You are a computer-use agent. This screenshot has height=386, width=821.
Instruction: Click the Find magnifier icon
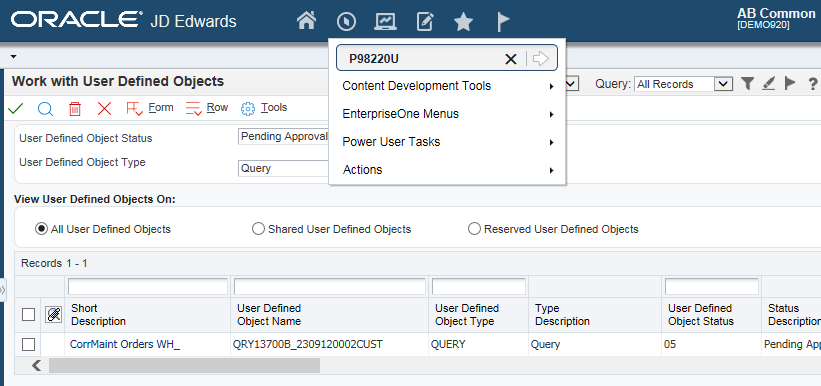(x=46, y=108)
